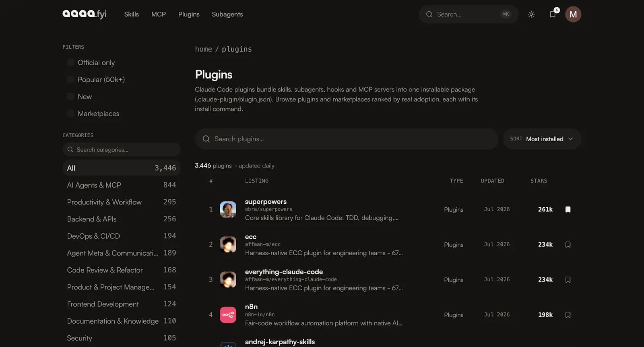
Task: Open the ecc plugin listing
Action: 251,237
